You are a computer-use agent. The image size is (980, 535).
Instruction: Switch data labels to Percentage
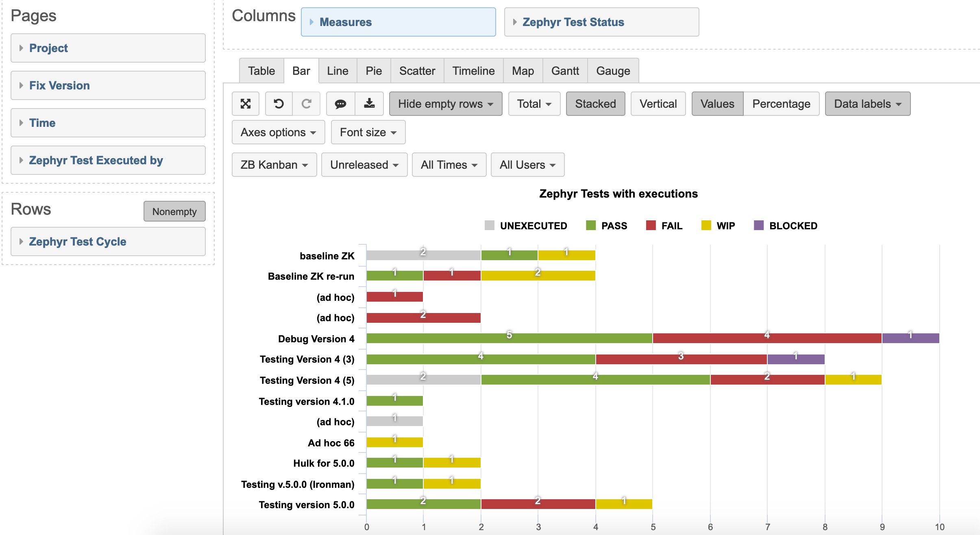coord(781,104)
